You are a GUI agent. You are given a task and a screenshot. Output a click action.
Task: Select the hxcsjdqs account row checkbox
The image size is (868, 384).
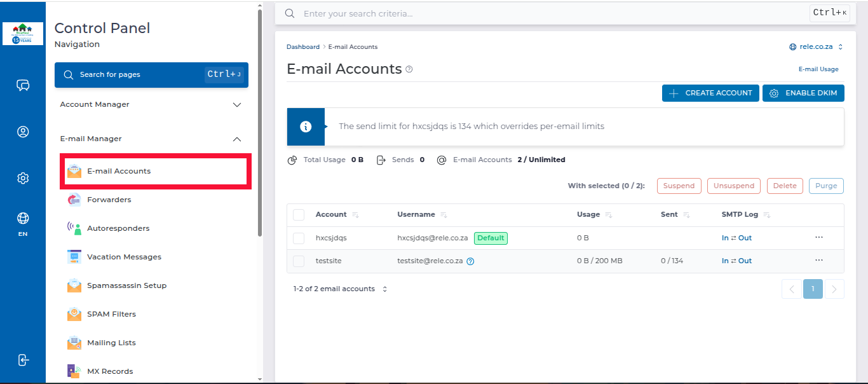(299, 238)
